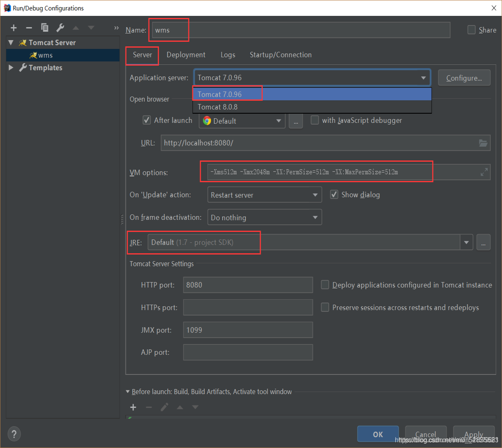The width and height of the screenshot is (502, 448).
Task: Click the JRE ellipsis browse button
Action: tap(483, 242)
